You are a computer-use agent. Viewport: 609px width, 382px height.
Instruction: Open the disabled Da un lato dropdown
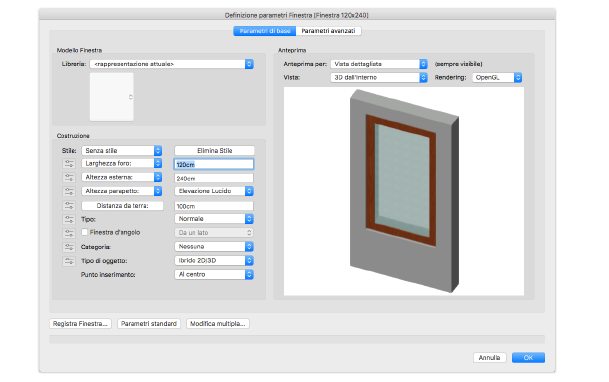214,233
